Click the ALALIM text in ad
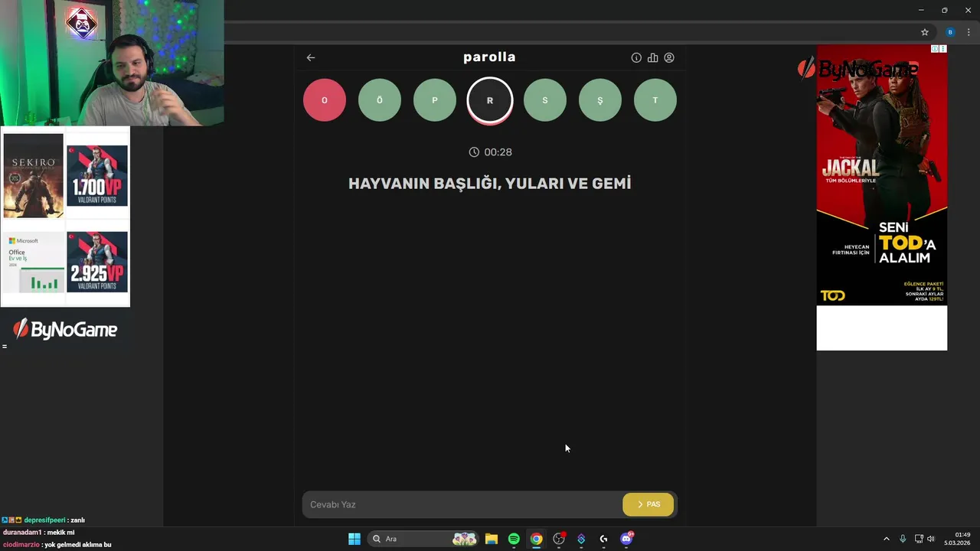 click(904, 258)
